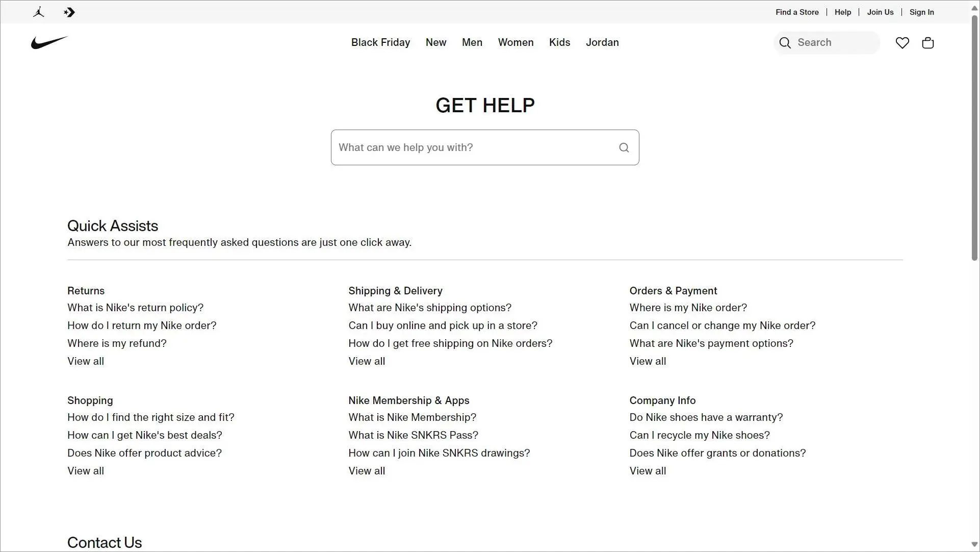Open 'Can I buy online and pick up in a store?'

443,325
